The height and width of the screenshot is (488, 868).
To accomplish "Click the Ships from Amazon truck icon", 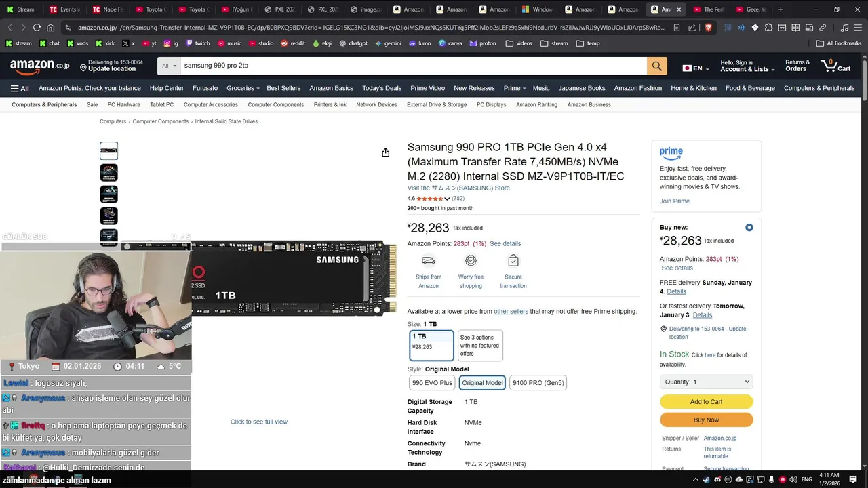I will (x=429, y=260).
